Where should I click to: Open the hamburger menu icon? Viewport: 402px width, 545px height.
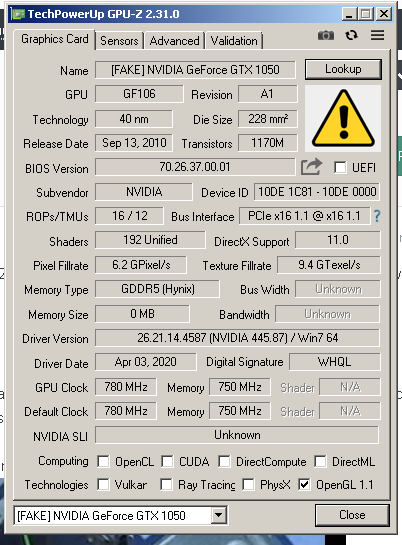pos(377,35)
